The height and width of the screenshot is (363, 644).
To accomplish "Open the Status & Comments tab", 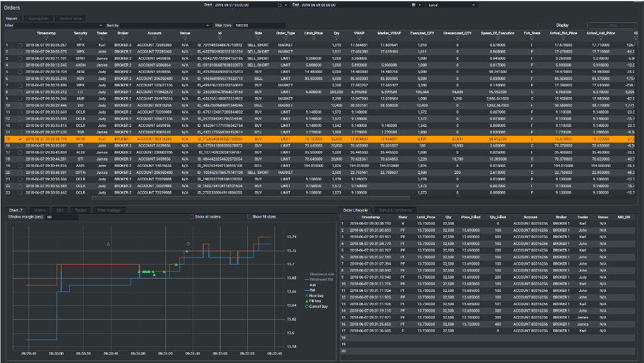I will coord(395,210).
